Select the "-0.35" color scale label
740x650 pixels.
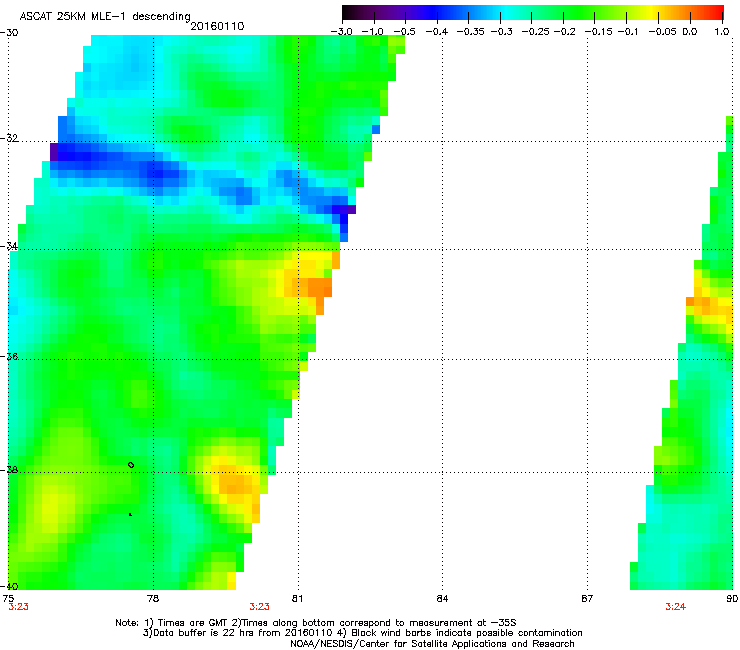pos(471,32)
